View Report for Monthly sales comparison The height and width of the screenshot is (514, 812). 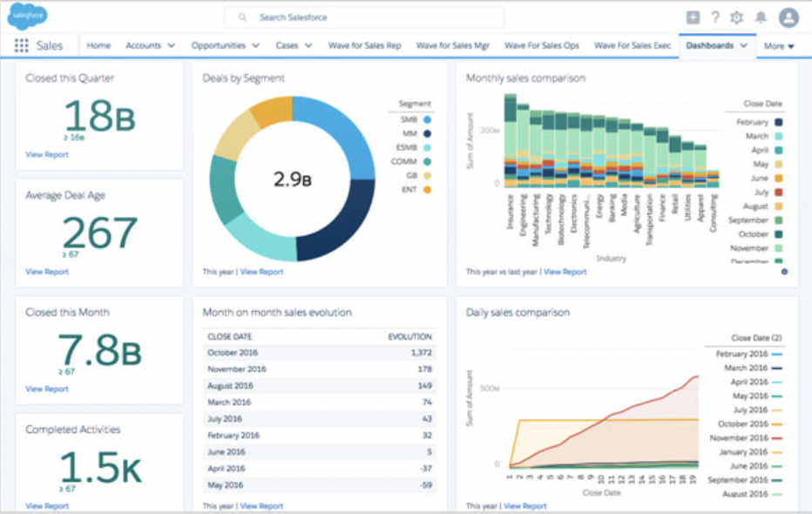click(565, 272)
